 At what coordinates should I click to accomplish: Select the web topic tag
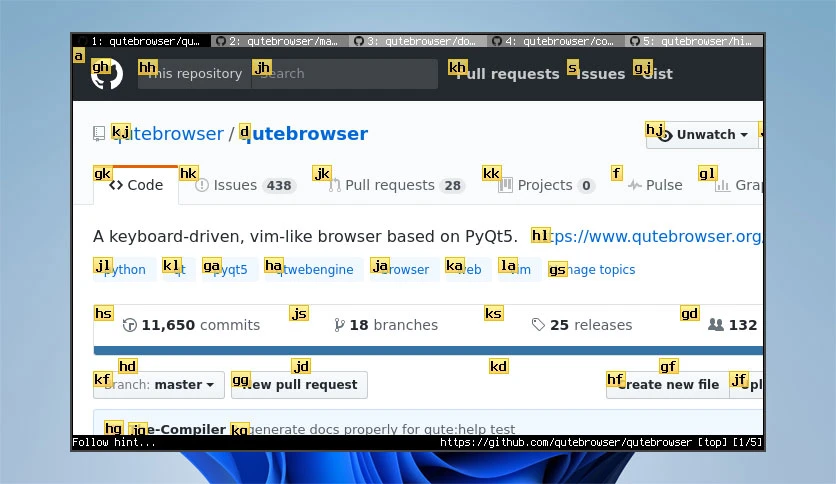(x=468, y=269)
